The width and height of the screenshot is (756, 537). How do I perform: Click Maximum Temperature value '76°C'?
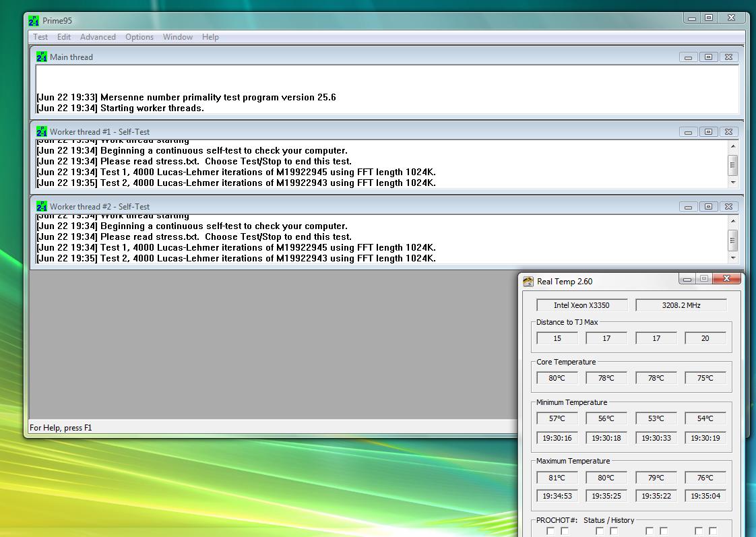point(705,478)
